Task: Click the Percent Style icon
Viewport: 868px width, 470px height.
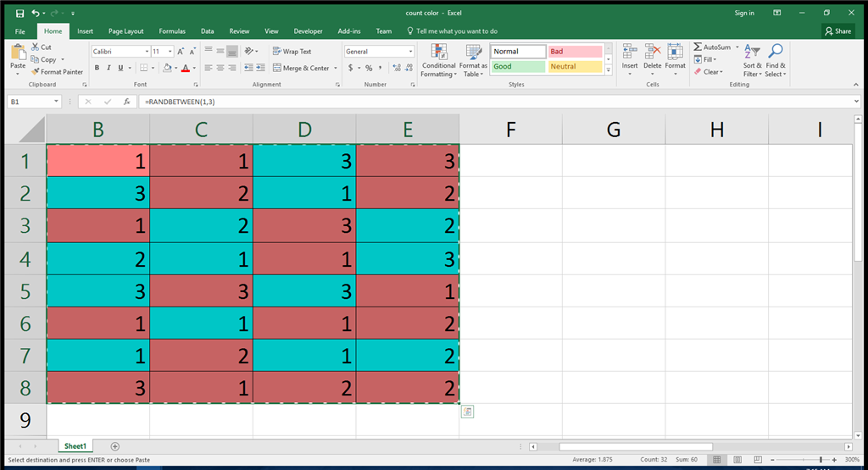Action: [x=369, y=68]
